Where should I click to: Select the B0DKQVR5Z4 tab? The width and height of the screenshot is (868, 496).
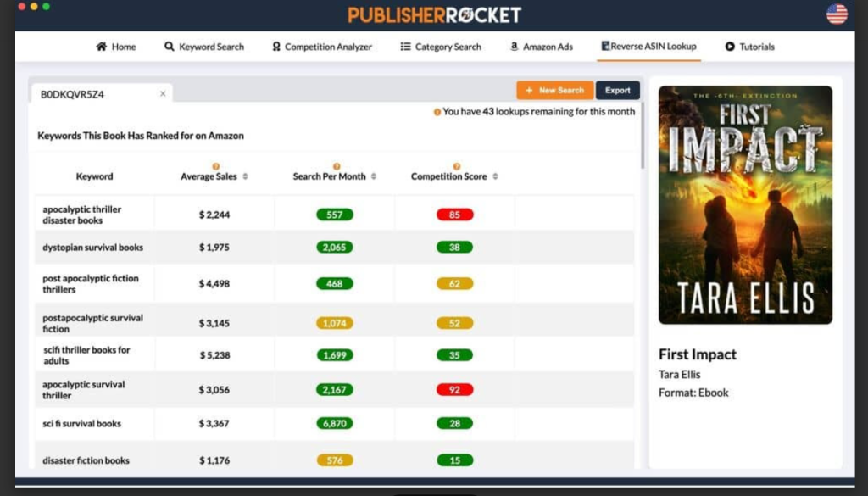tap(102, 93)
